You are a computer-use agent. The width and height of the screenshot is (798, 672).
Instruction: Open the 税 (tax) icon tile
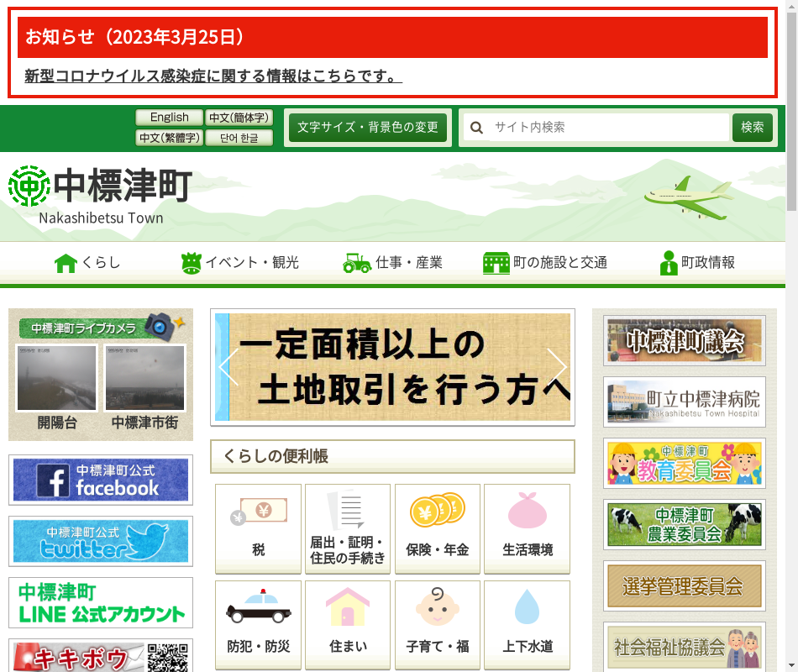258,512
